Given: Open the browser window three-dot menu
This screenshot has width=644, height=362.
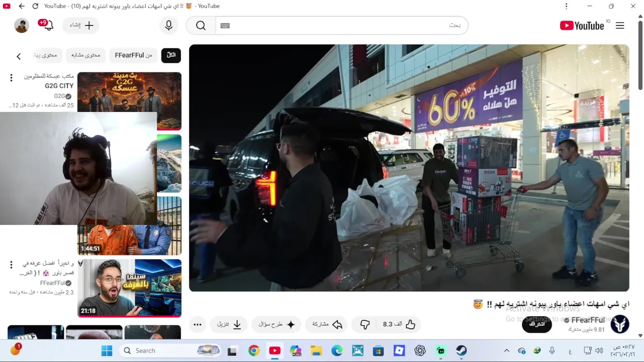Looking at the screenshot, I should (x=566, y=6).
